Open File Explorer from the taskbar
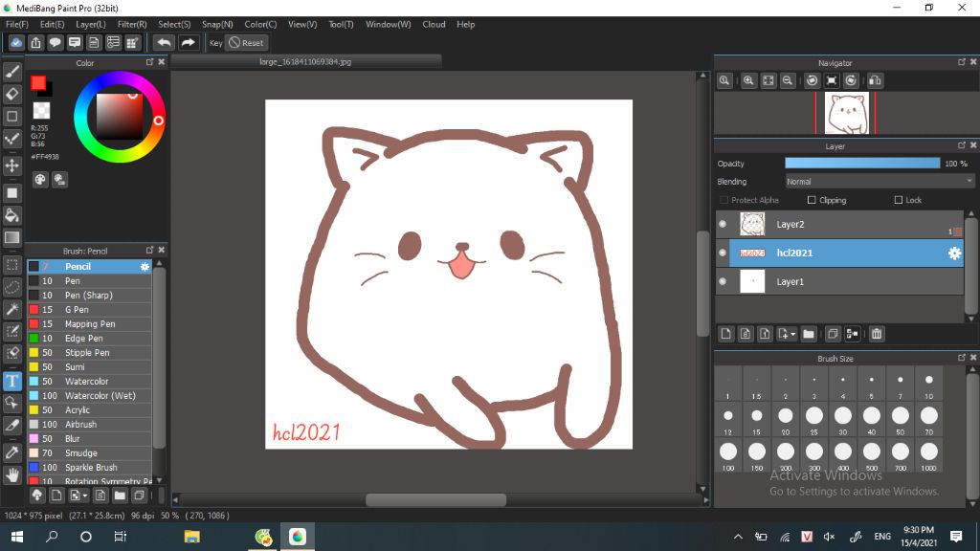Viewport: 980px width, 551px height. [x=191, y=537]
